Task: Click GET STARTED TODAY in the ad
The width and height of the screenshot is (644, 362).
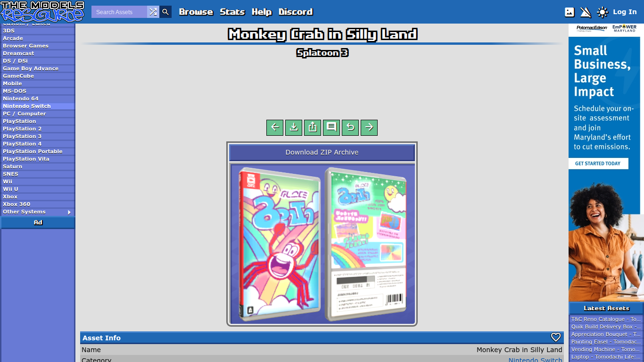Action: click(598, 164)
